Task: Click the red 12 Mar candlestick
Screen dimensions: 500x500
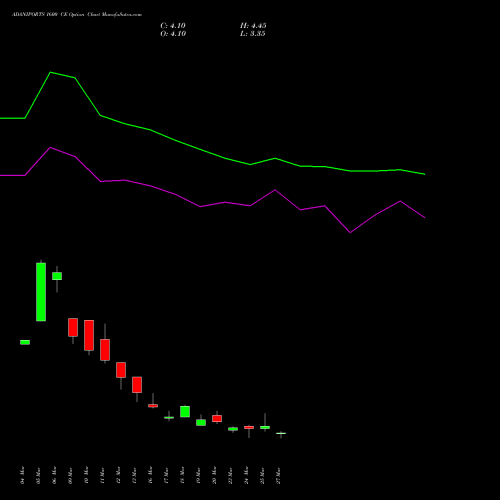Action: [x=121, y=370]
